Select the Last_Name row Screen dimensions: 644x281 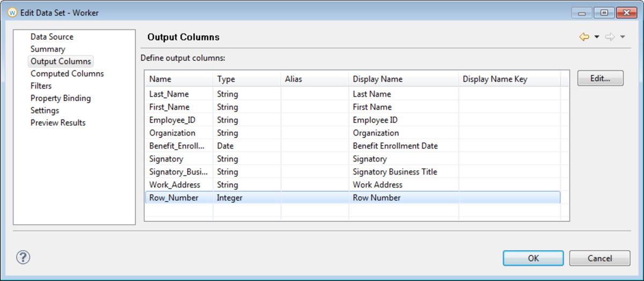pyautogui.click(x=353, y=94)
